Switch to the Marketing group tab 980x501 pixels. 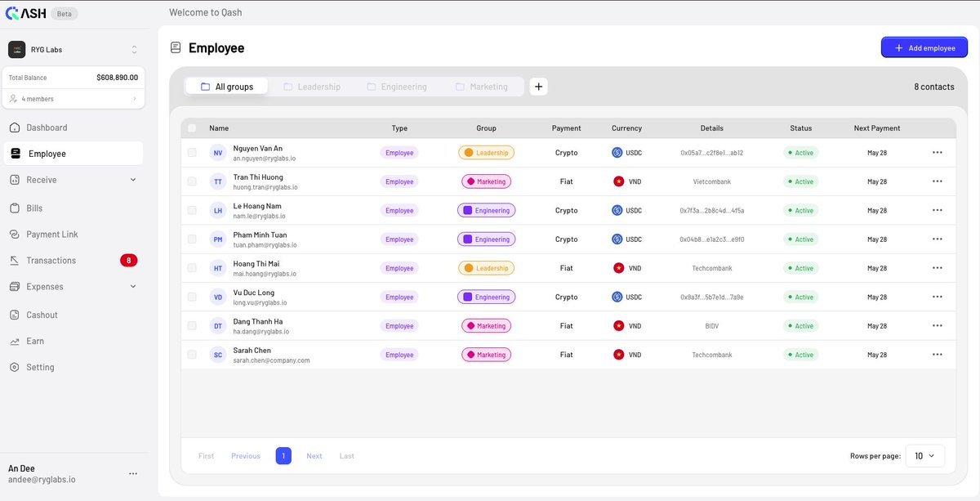[x=482, y=87]
